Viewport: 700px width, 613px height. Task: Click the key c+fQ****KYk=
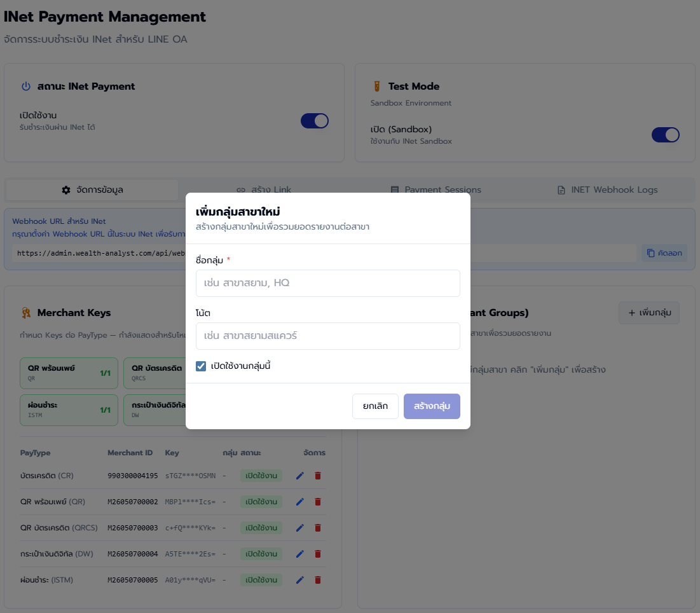point(190,528)
